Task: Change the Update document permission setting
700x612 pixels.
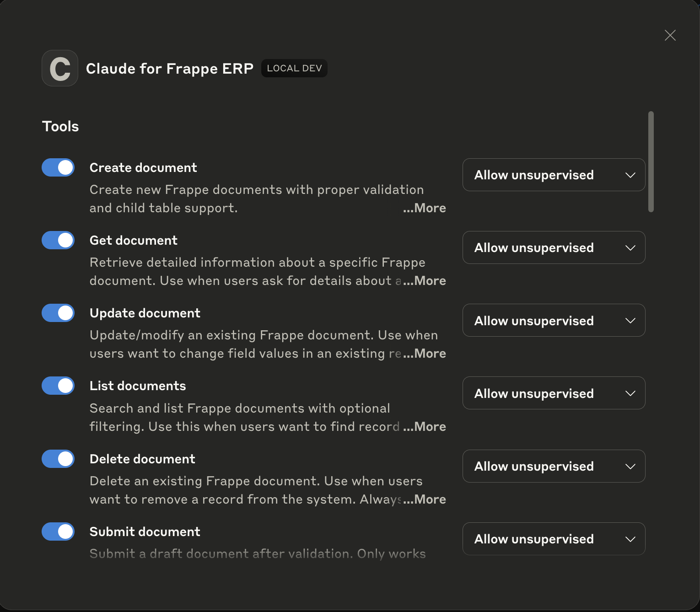Action: click(x=554, y=320)
